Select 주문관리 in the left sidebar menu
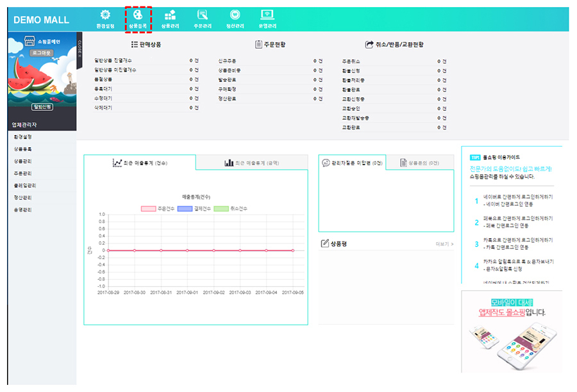577x392 pixels. 23,173
